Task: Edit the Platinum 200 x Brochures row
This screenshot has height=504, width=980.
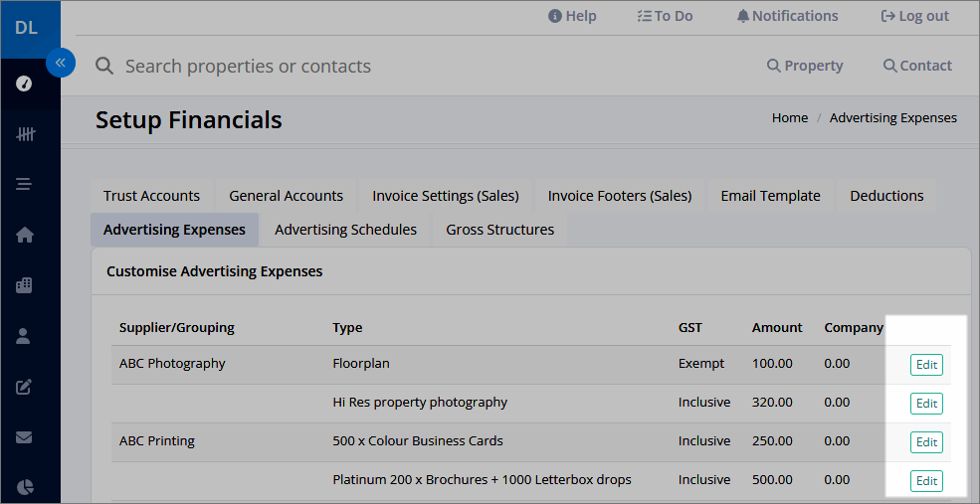Action: point(926,481)
